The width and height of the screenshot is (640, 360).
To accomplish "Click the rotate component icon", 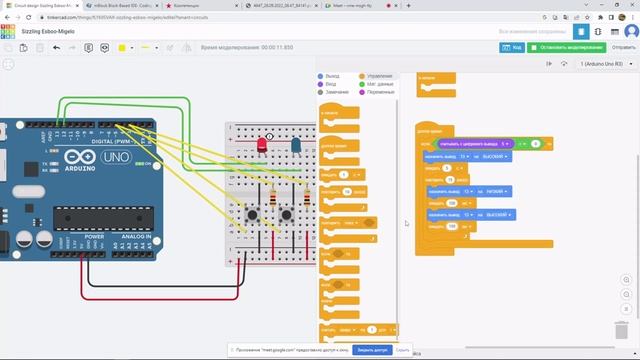I will coord(170,48).
